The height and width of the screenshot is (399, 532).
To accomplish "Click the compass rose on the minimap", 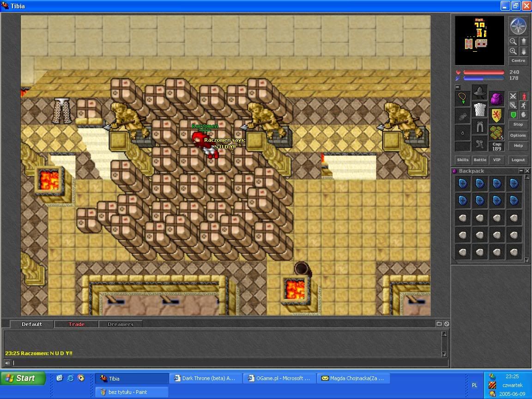I will coord(518,26).
